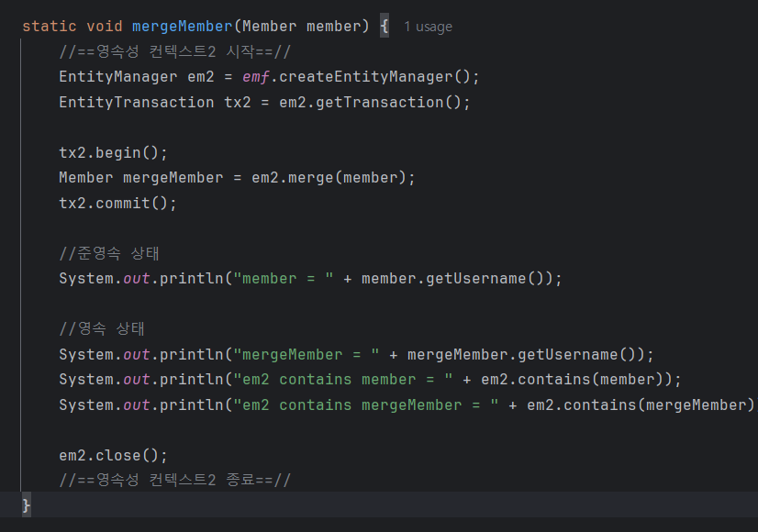Image resolution: width=758 pixels, height=532 pixels.
Task: Click the italic 'emf' field reference
Action: tap(256, 77)
